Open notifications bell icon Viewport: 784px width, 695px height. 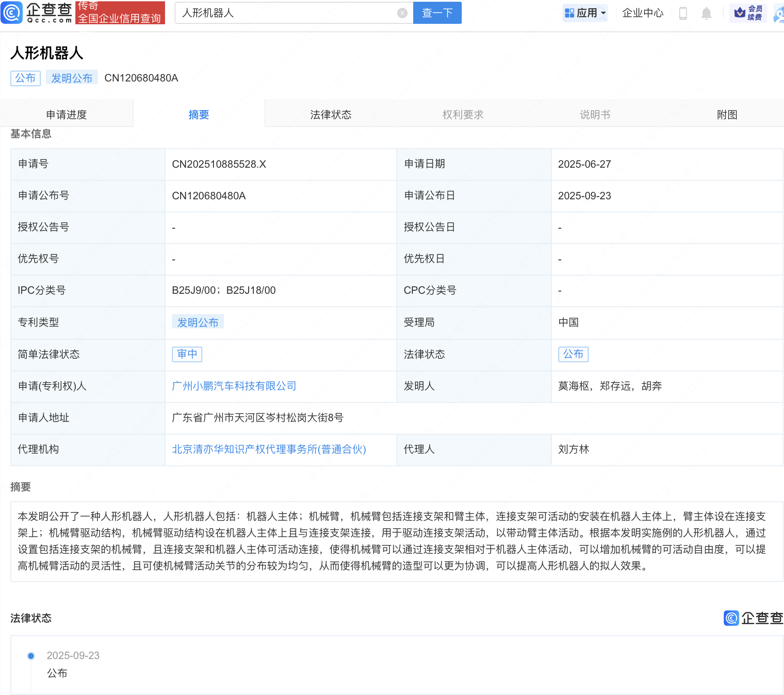[x=706, y=13]
